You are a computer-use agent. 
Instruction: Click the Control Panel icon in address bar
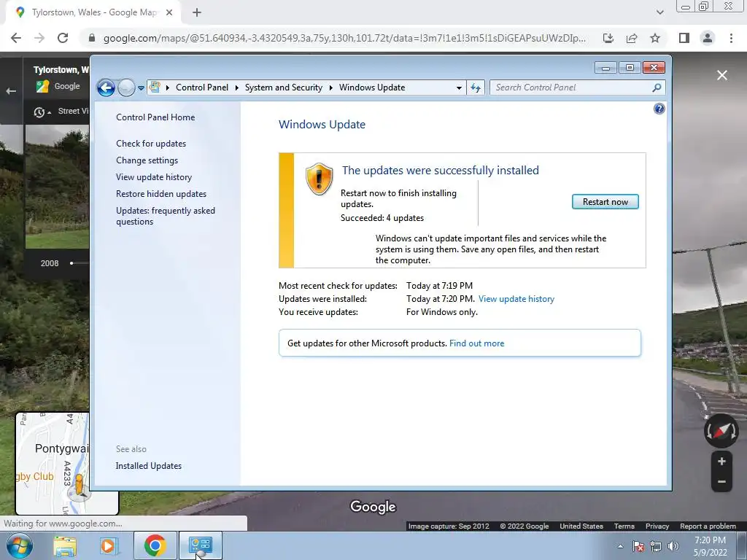(155, 87)
